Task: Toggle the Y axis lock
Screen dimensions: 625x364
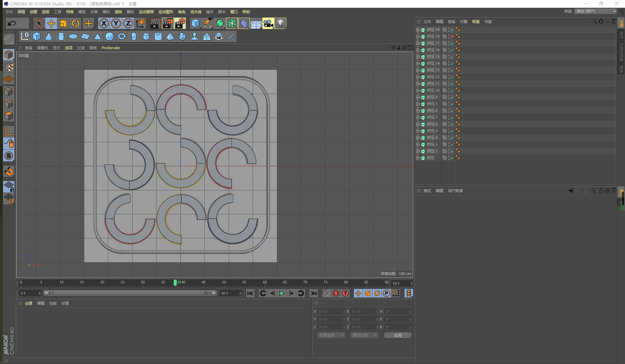Action: tap(116, 23)
